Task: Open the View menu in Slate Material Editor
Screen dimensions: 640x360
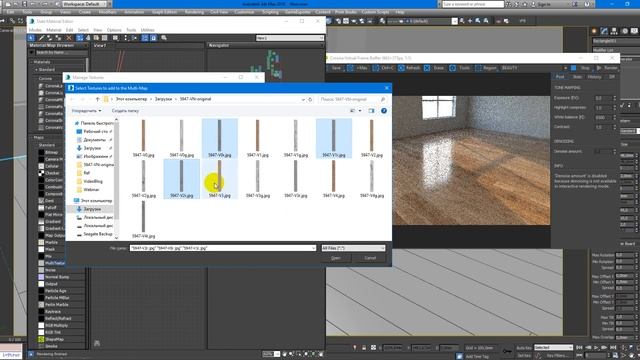Action: [x=98, y=30]
